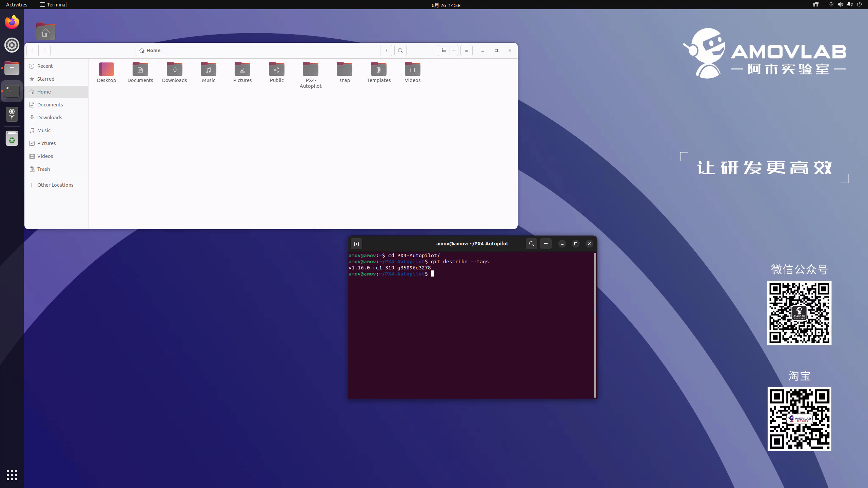
Task: Open Firefox from the dock
Action: pos(12,22)
